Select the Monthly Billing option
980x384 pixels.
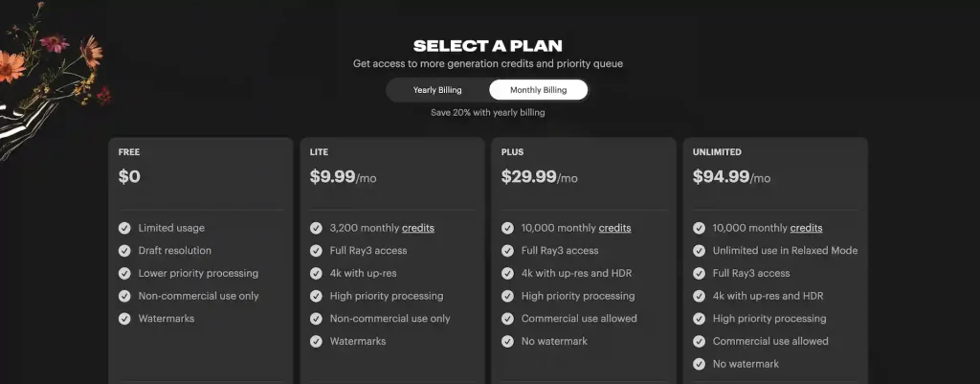click(538, 90)
